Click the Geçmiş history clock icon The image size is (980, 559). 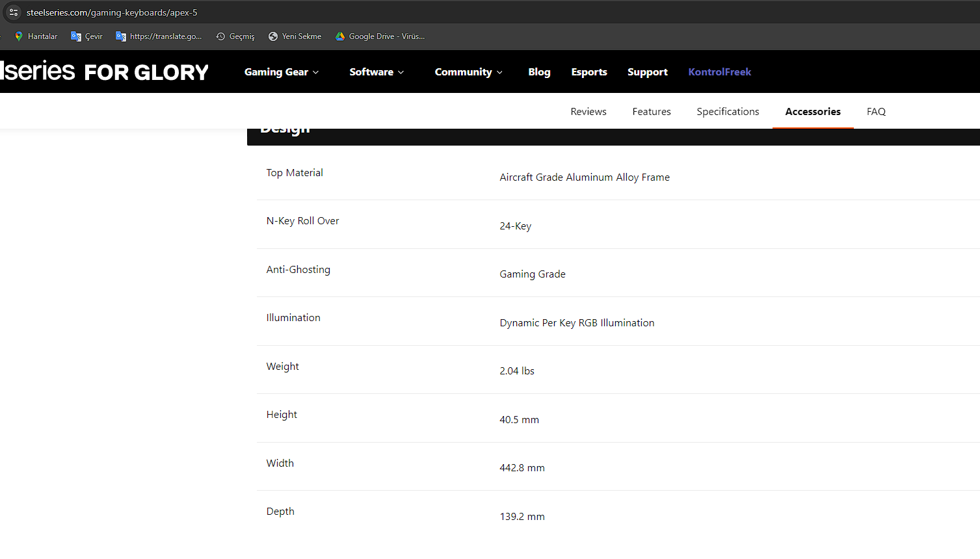pos(220,36)
